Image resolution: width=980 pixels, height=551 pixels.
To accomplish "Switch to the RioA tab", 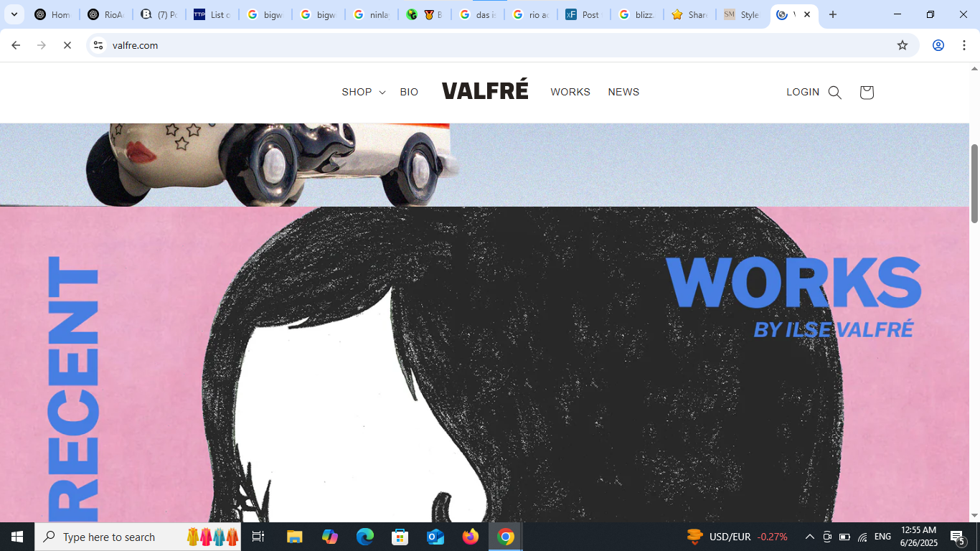I will [x=105, y=14].
